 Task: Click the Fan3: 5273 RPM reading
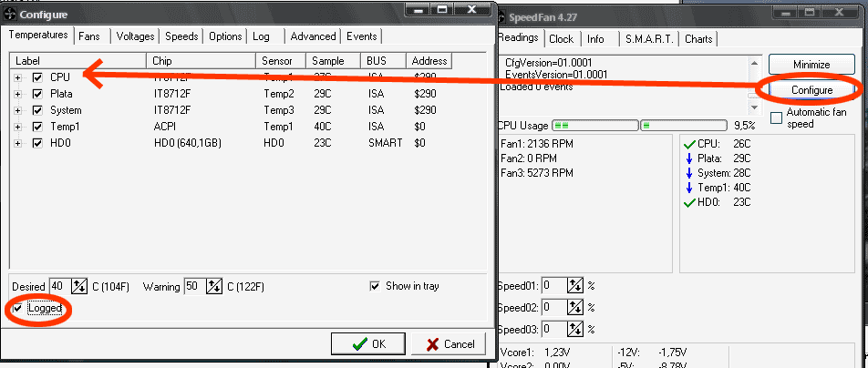tap(536, 173)
